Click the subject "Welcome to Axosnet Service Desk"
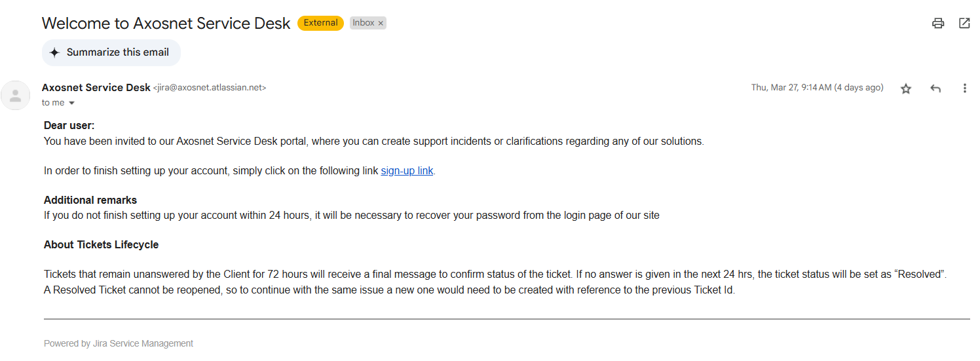The width and height of the screenshot is (980, 361). [166, 24]
